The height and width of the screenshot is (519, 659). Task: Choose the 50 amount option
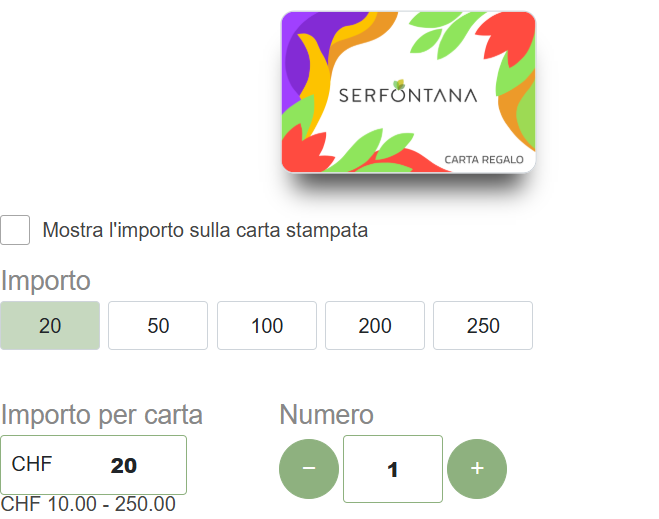(x=158, y=326)
